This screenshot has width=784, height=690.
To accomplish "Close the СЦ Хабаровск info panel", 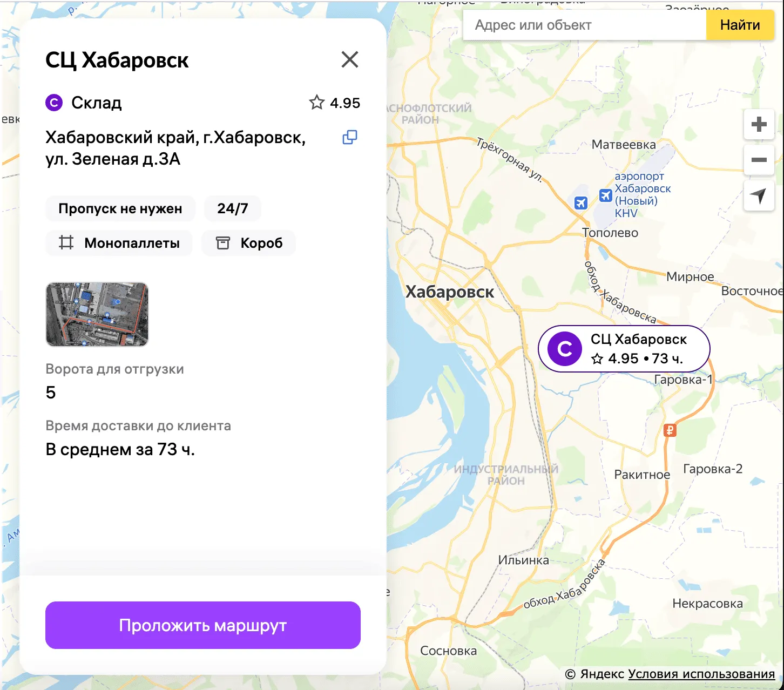I will click(x=350, y=59).
